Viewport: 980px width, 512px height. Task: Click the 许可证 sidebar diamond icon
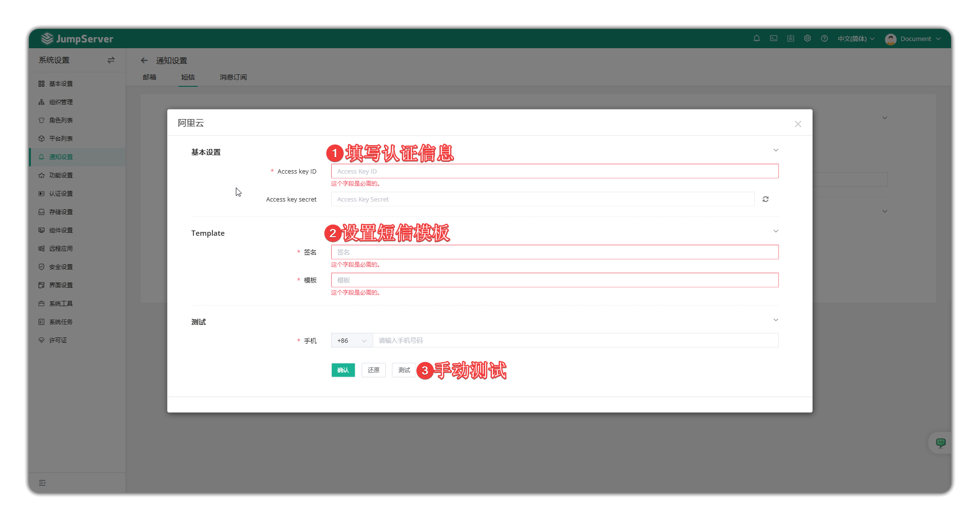(x=41, y=340)
